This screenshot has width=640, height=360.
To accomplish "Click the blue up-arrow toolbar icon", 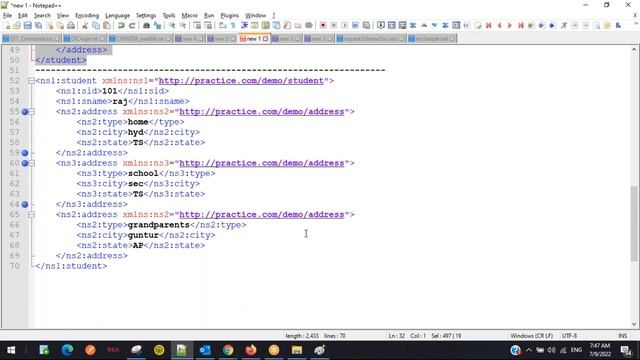I will [x=424, y=25].
